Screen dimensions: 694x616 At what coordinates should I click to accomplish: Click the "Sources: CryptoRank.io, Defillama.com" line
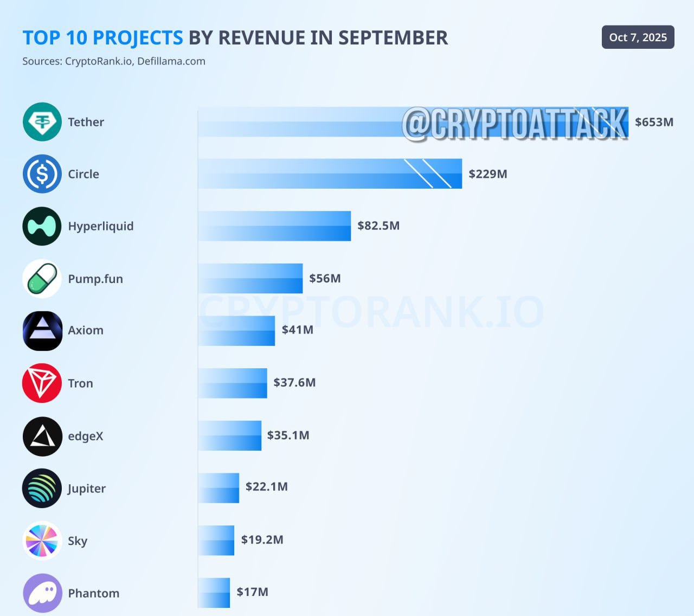click(x=114, y=61)
